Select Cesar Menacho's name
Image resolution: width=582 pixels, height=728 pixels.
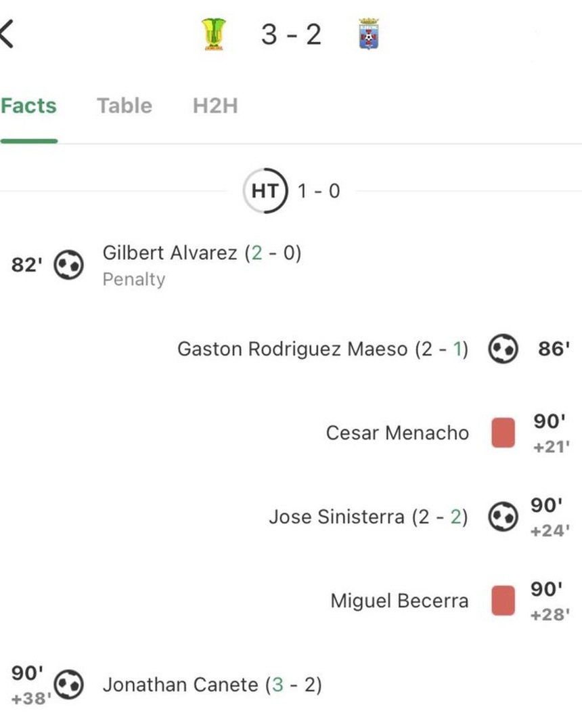397,433
